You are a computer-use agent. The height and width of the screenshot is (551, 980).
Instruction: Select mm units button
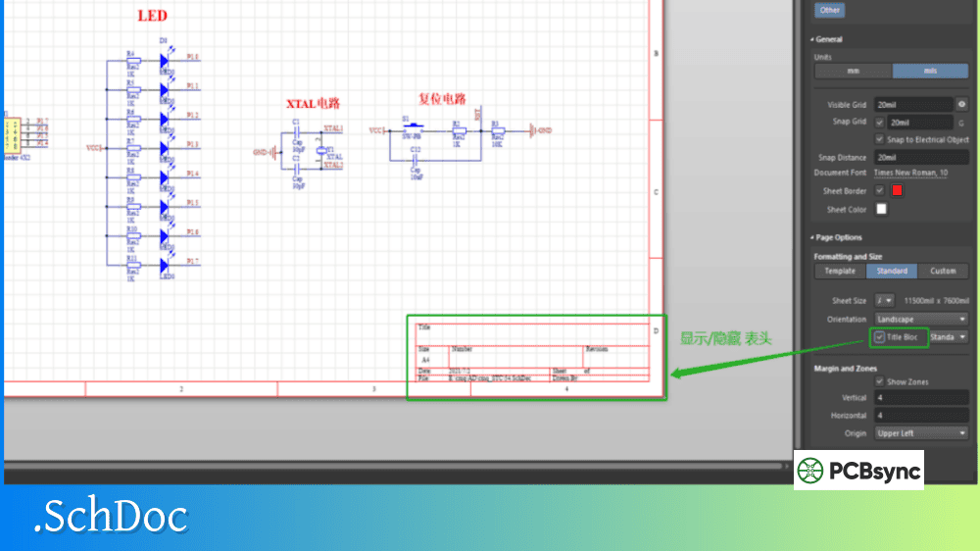[854, 72]
